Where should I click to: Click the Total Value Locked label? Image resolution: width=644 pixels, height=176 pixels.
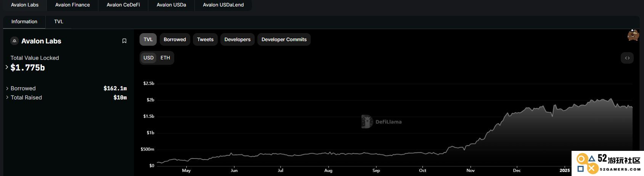tap(35, 58)
